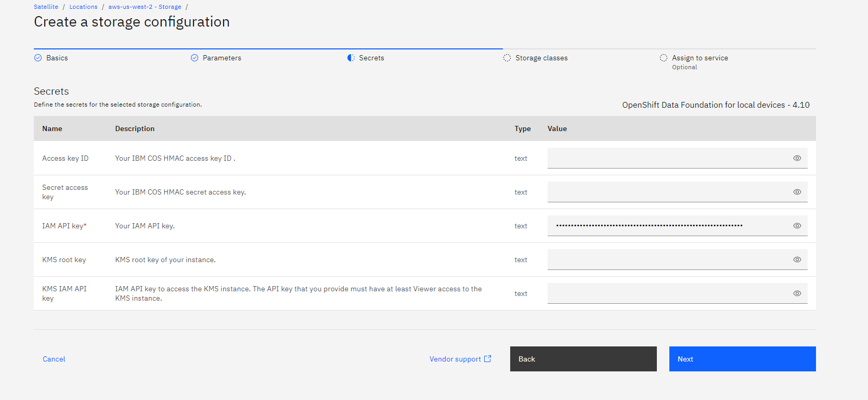Click the Parameters completed checkmark icon

pos(195,58)
